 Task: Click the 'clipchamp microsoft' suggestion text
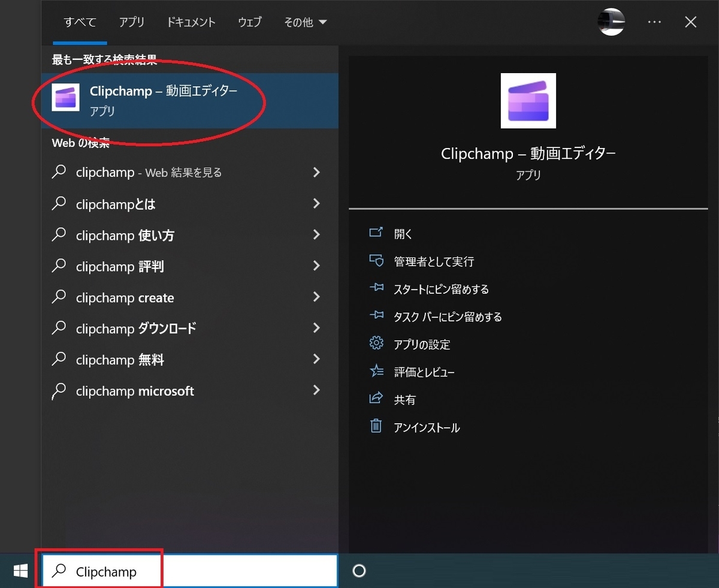click(x=135, y=391)
